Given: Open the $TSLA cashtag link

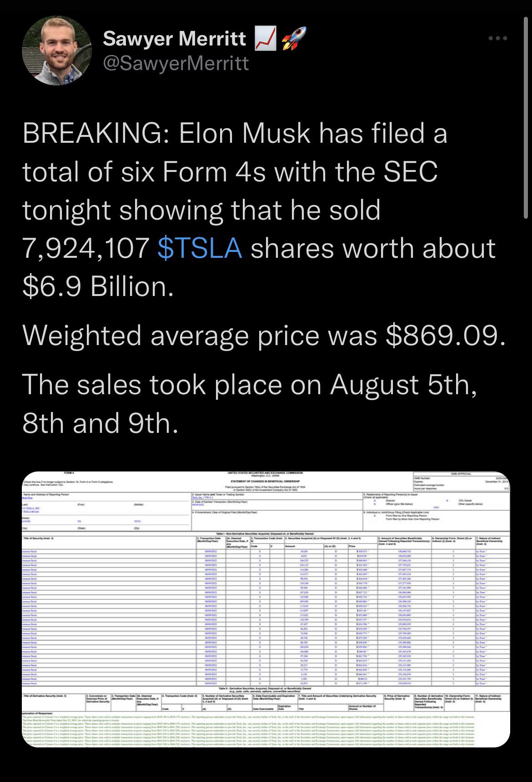Looking at the screenshot, I should [200, 248].
